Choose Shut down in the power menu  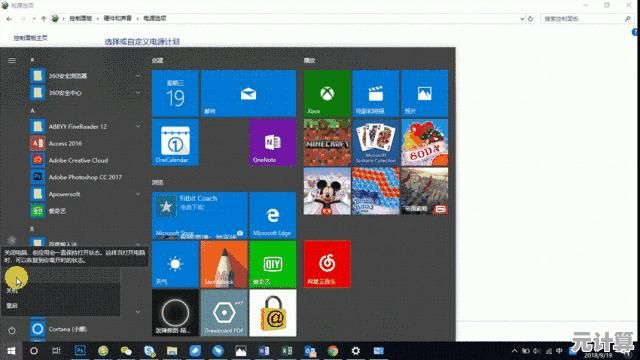tap(60, 290)
